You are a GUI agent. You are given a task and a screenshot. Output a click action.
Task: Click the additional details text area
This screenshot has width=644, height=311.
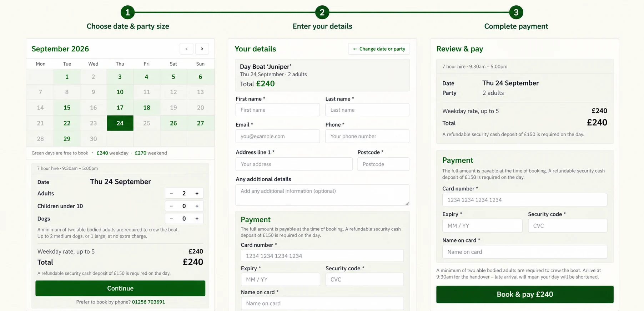tap(322, 195)
